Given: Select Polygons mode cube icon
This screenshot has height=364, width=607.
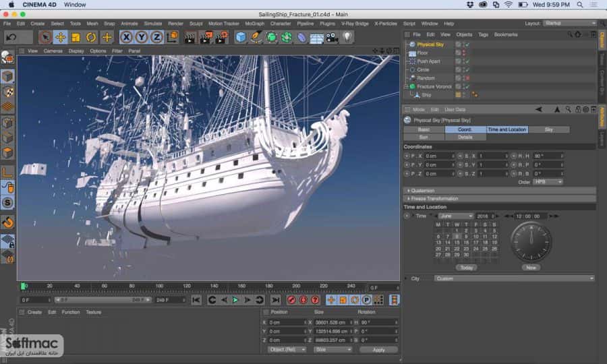Looking at the screenshot, I should (7, 153).
